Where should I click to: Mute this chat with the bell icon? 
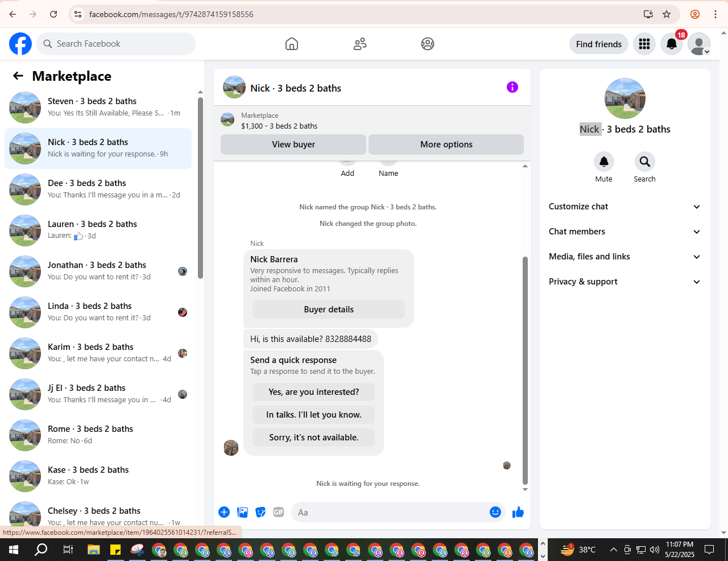[604, 162]
